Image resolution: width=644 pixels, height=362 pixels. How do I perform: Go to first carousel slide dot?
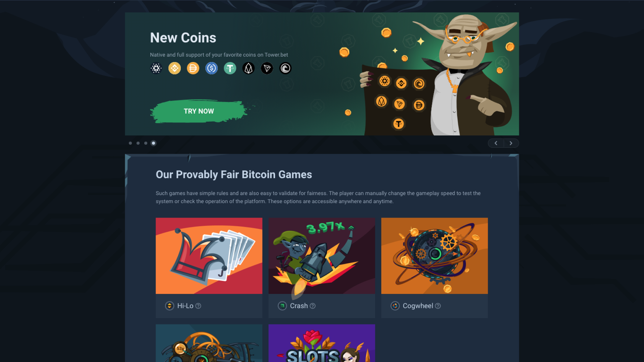pos(130,143)
